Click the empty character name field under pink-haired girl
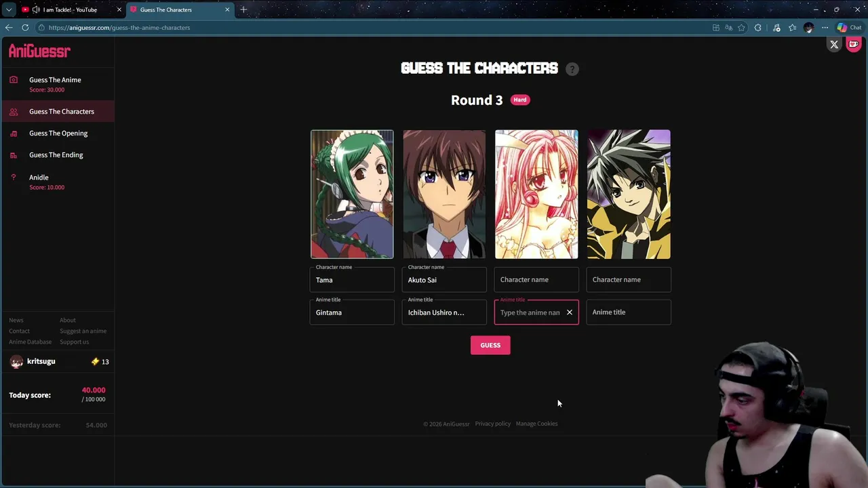The width and height of the screenshot is (868, 488). point(536,280)
